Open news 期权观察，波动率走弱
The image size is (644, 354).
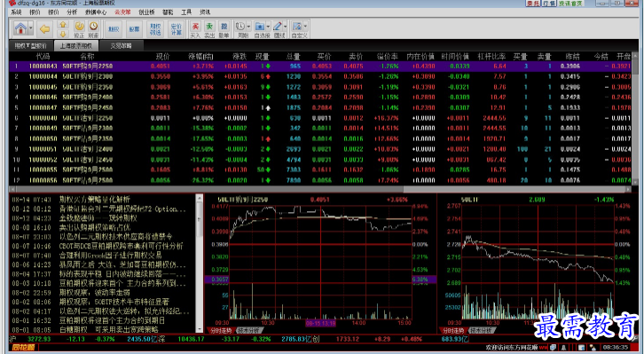[x=94, y=293]
